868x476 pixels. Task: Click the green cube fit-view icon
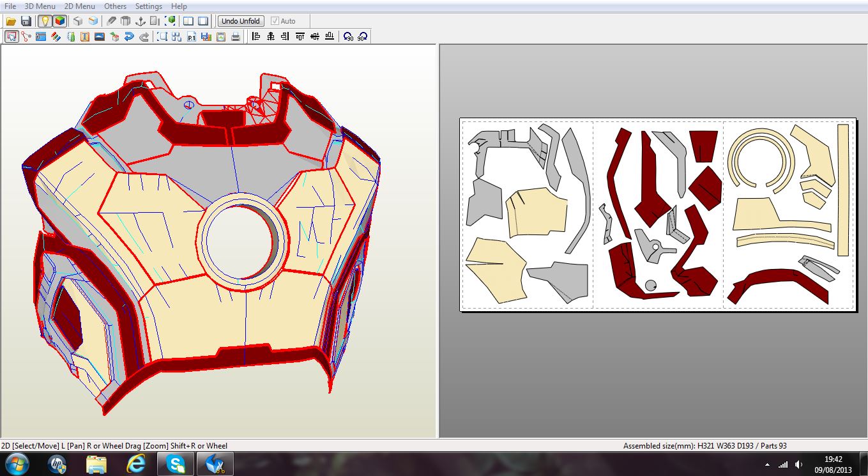pyautogui.click(x=170, y=21)
